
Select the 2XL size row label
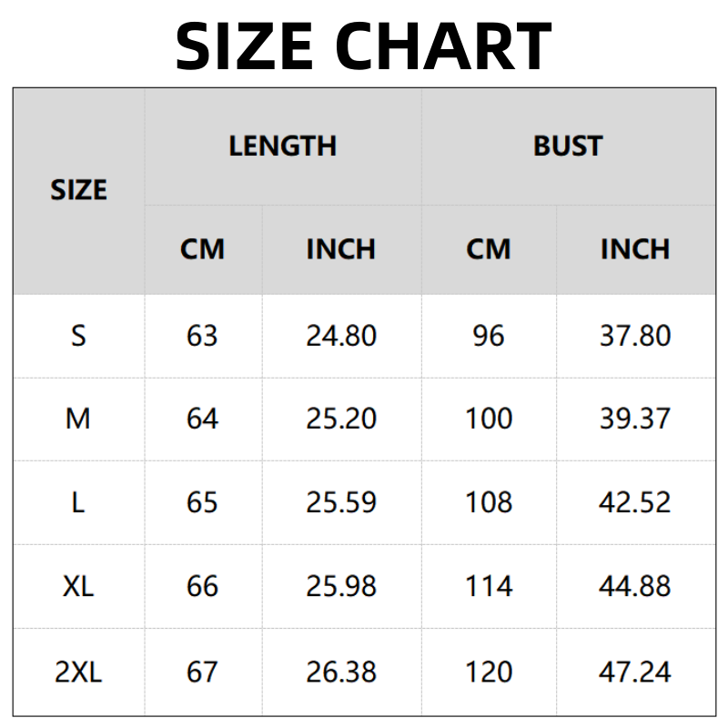pos(78,672)
